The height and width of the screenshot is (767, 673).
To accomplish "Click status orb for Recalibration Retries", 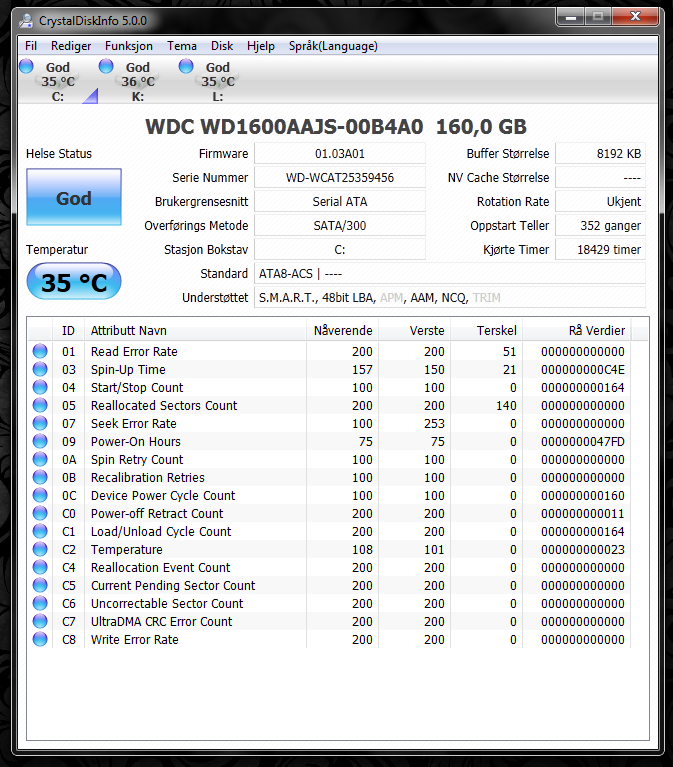I will [x=40, y=477].
